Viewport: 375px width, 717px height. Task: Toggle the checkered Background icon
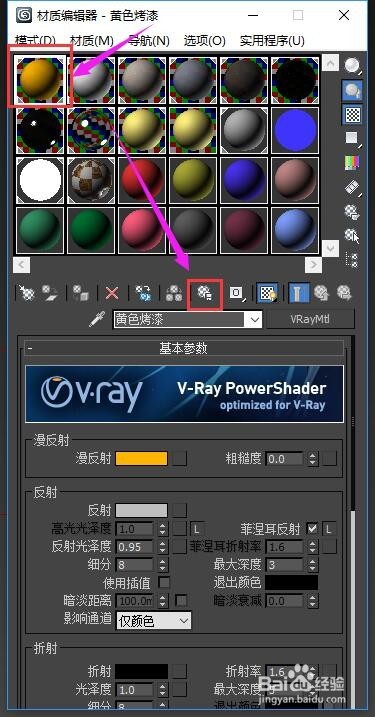(352, 114)
